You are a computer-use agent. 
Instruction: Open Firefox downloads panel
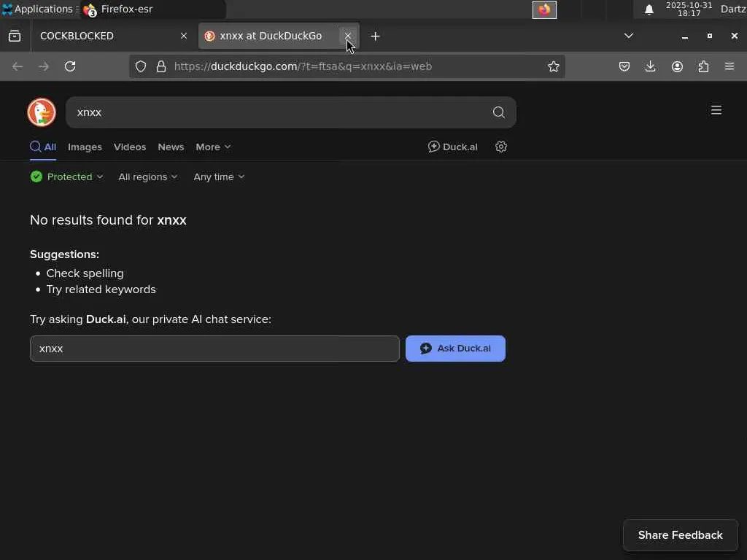click(x=650, y=66)
